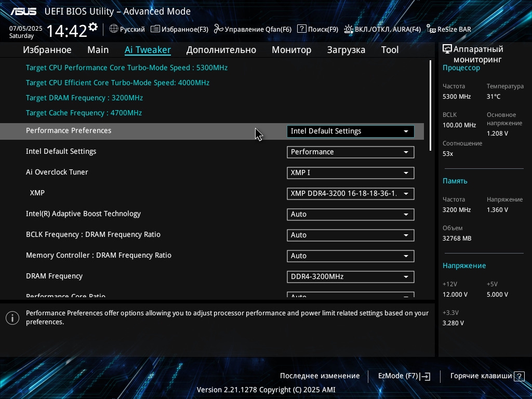The width and height of the screenshot is (532, 399).
Task: Click the EzMode exit arrow icon
Action: tap(425, 376)
